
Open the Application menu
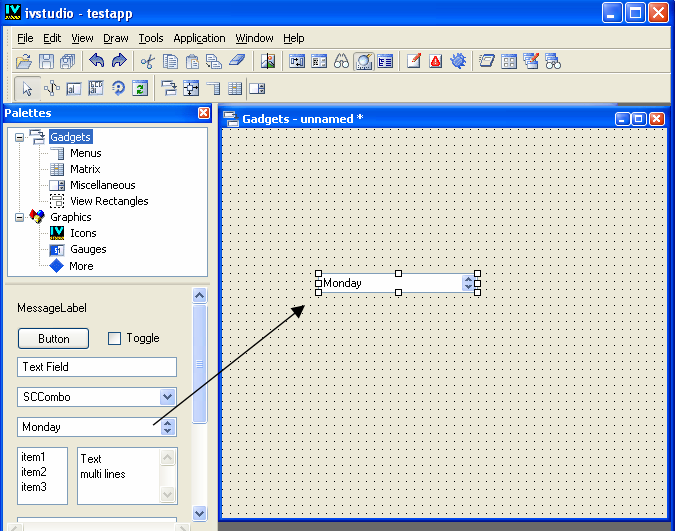[x=199, y=38]
